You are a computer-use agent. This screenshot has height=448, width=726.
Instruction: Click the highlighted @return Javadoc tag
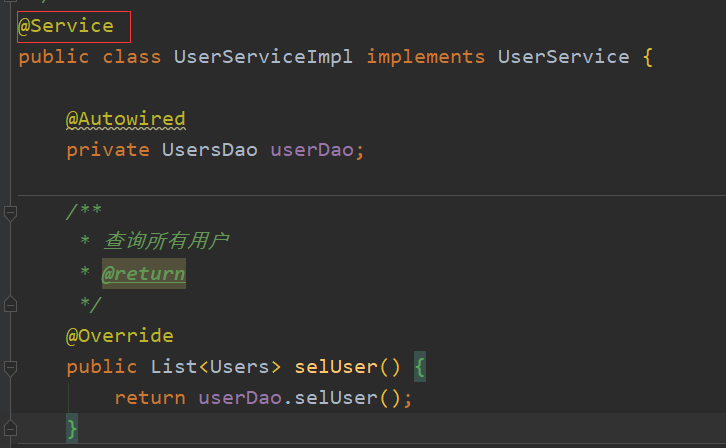tap(143, 273)
